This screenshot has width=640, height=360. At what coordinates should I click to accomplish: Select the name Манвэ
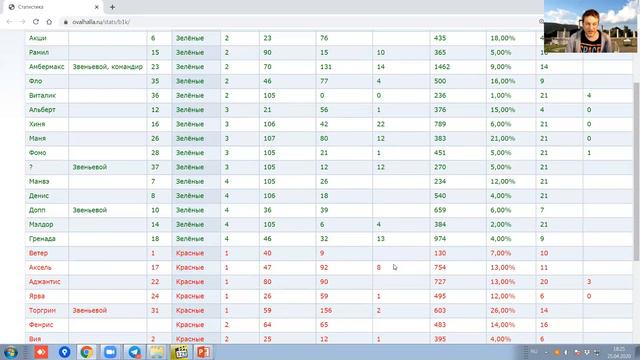(x=39, y=181)
